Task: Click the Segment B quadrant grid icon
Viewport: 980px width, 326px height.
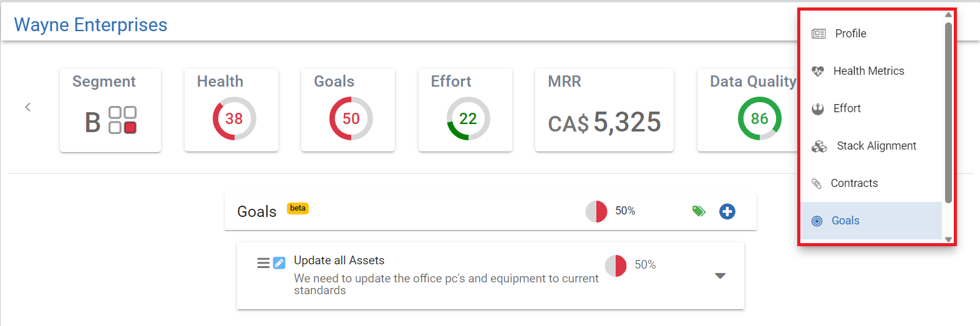Action: [x=122, y=120]
